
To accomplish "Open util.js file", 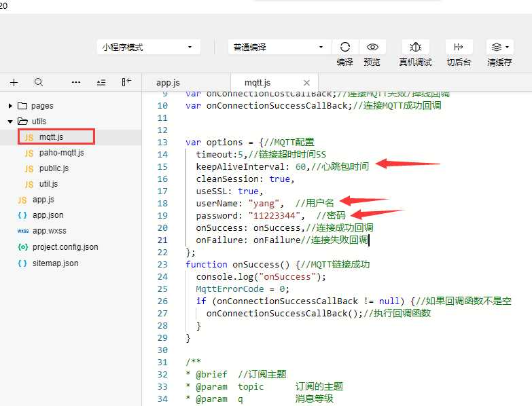I will 48,184.
